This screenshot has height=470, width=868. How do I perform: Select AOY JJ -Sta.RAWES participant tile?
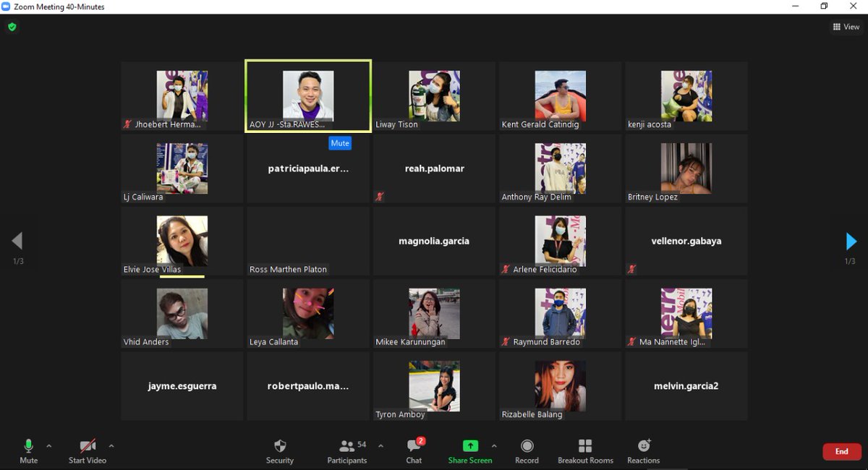click(x=308, y=96)
